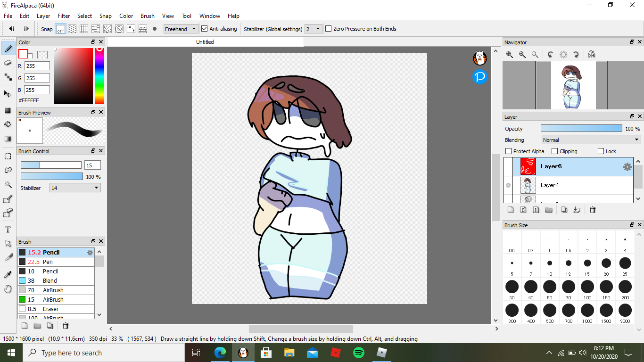Select the Operation (arrow) tool
Image resolution: width=644 pixels, height=362 pixels.
(8, 243)
